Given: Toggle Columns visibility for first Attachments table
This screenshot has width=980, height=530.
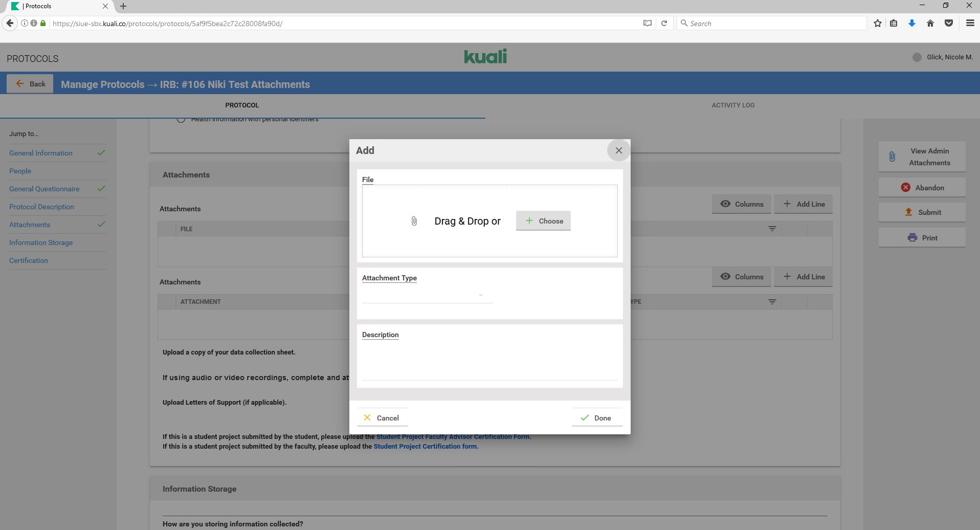Looking at the screenshot, I should coord(741,204).
